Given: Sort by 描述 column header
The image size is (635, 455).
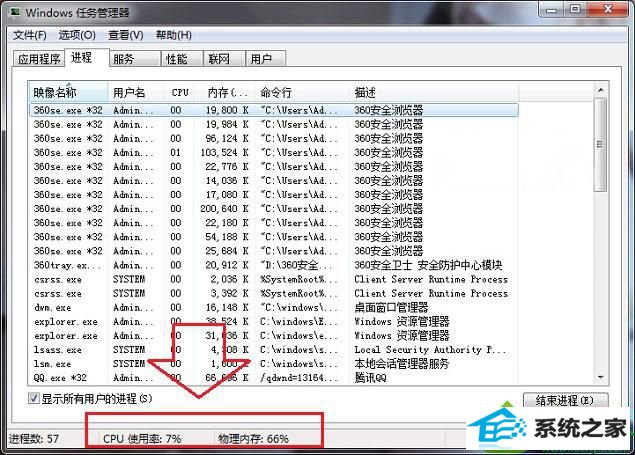Looking at the screenshot, I should [434, 92].
